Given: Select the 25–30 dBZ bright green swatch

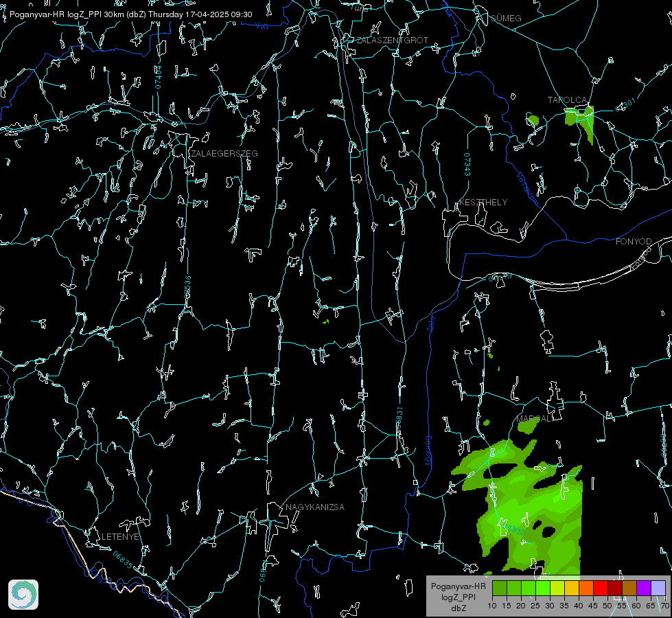Looking at the screenshot, I should 543,588.
